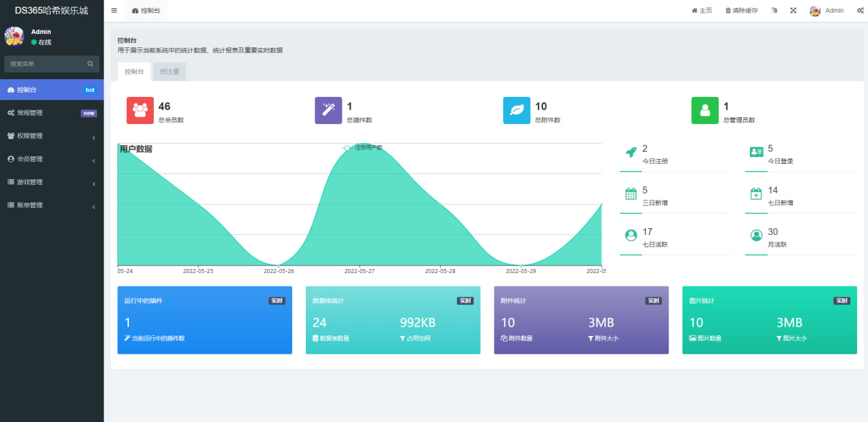868x422 pixels.
Task: Click the search magnifier icon in sidebar
Action: 90,64
